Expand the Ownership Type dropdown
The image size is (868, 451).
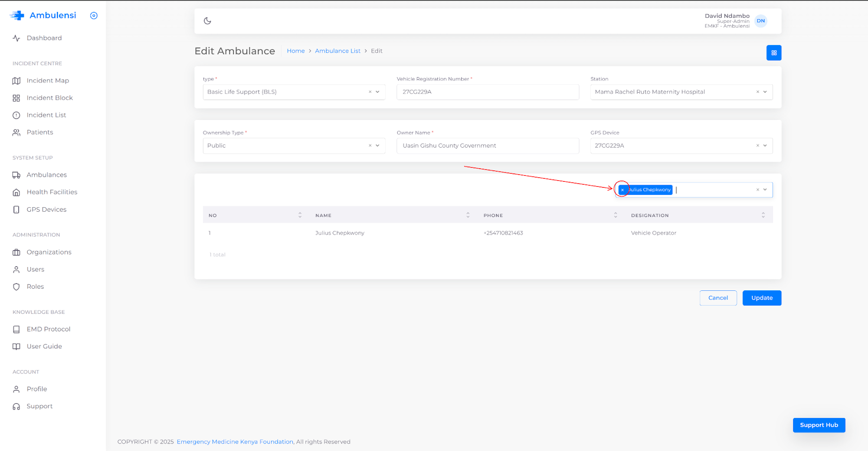378,145
